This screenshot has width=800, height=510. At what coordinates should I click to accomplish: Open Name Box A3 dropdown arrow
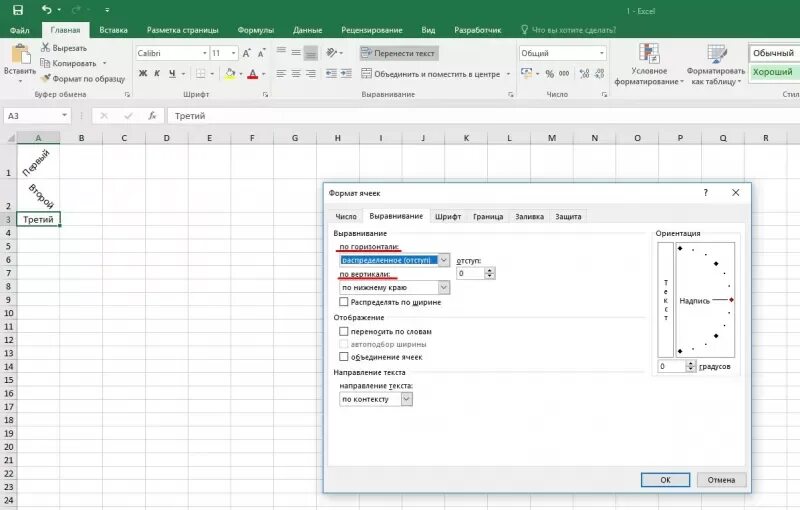point(64,116)
